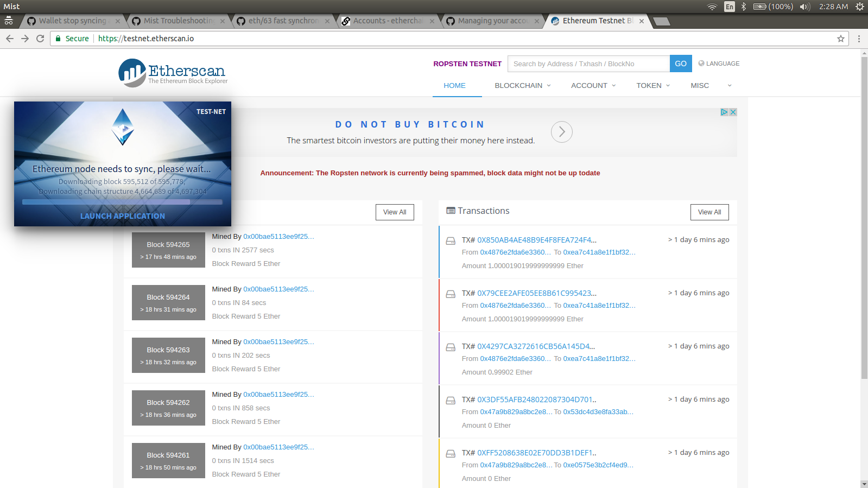Switch to eth/63 fast synchronization tab
The image size is (868, 488).
click(x=283, y=21)
